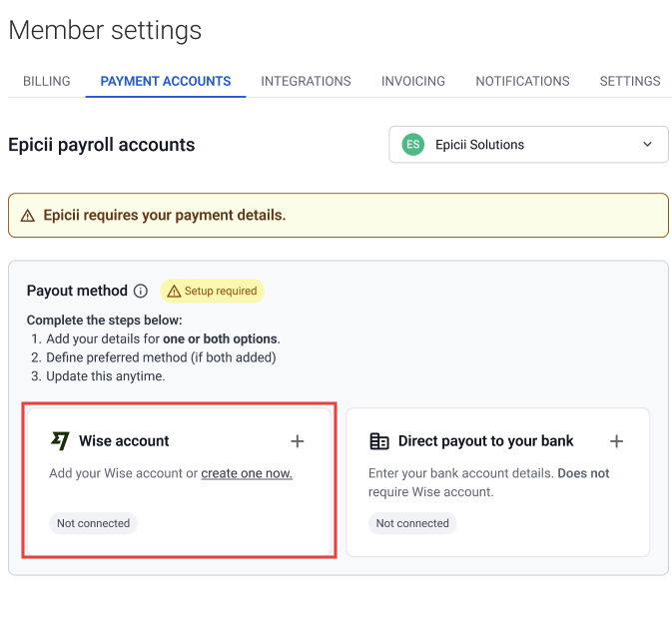Click the 'Member settings' page title
672x634 pixels.
[105, 30]
